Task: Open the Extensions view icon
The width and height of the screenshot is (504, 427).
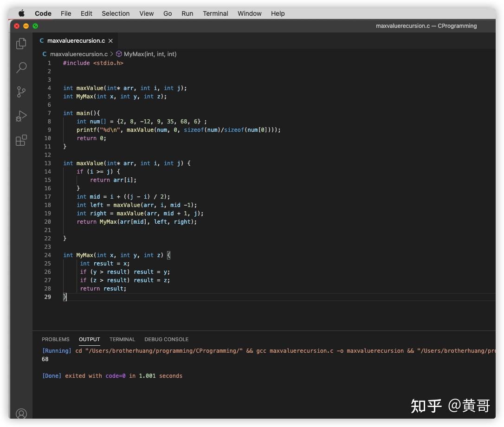Action: 21,140
